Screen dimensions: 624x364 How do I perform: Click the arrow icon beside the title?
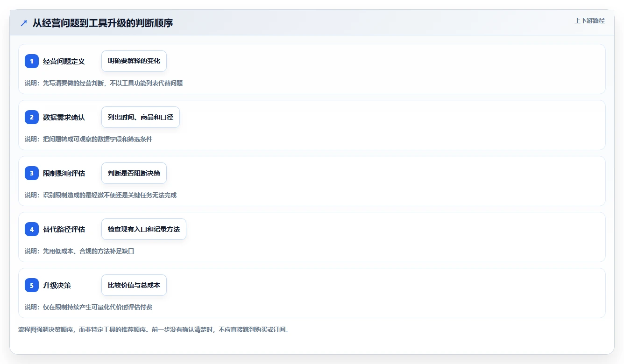coord(24,23)
